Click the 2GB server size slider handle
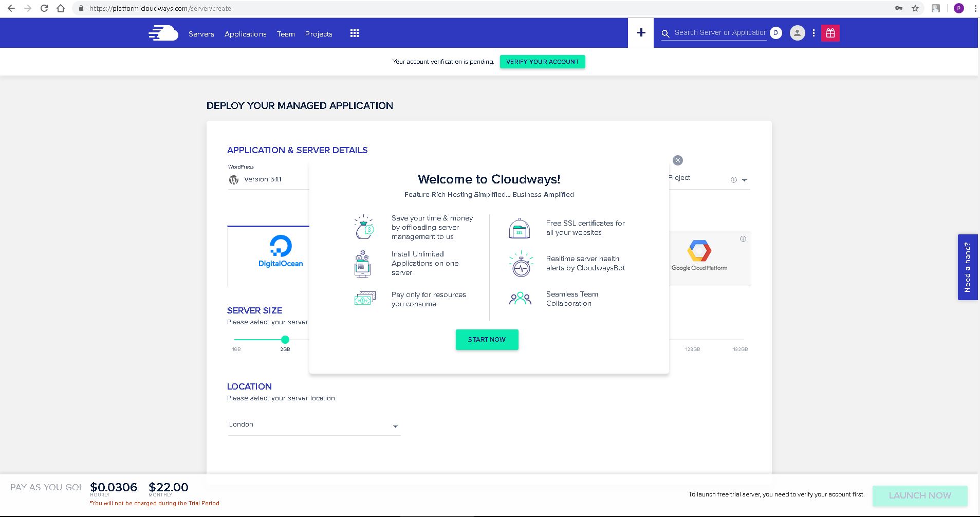 pyautogui.click(x=285, y=340)
